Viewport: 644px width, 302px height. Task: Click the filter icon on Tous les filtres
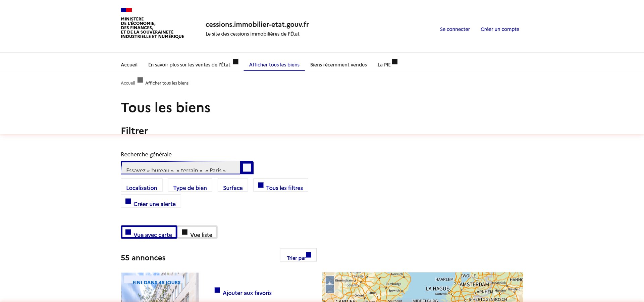pos(261,185)
